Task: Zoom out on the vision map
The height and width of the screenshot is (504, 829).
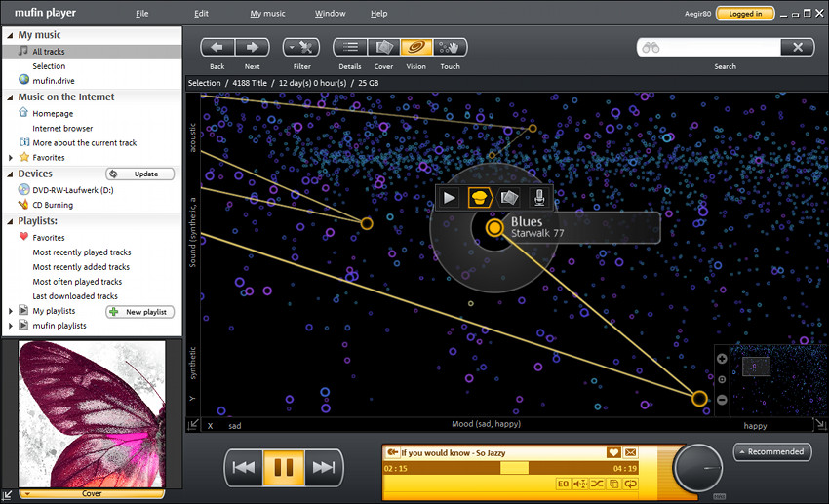Action: tap(722, 400)
